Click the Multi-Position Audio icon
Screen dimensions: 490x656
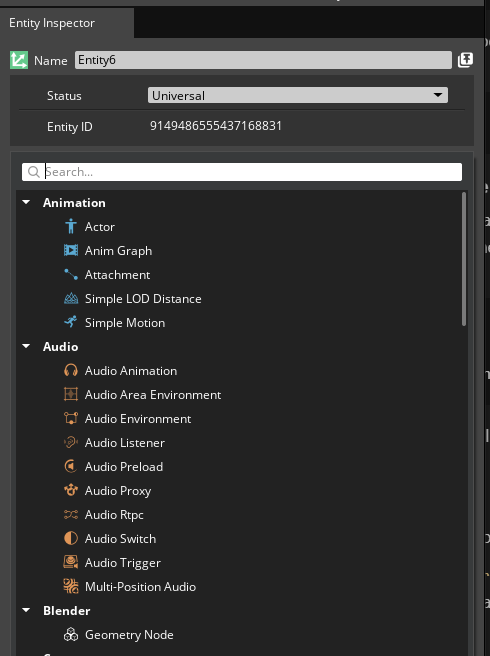coord(71,586)
